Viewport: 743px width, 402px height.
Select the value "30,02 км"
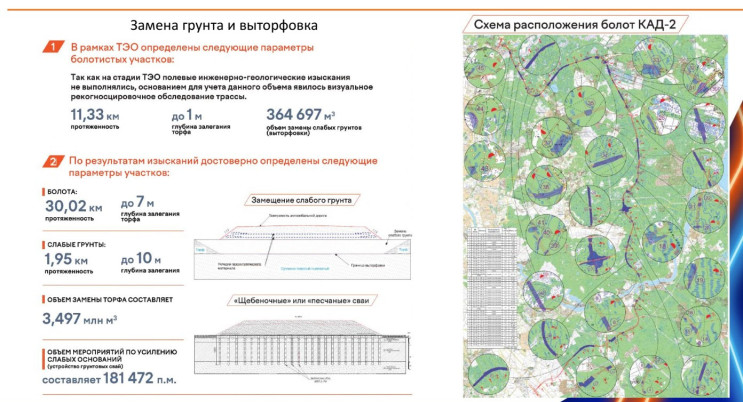point(73,206)
